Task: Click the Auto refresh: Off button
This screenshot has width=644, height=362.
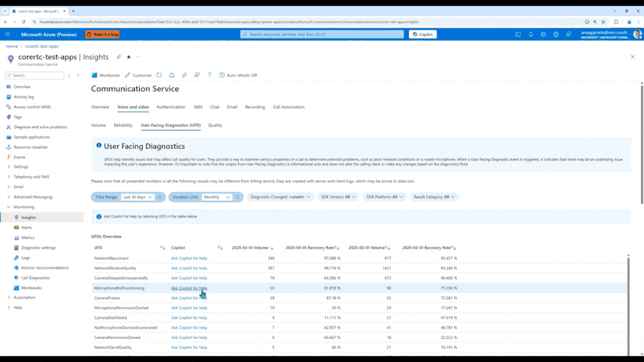Action: tap(239, 75)
